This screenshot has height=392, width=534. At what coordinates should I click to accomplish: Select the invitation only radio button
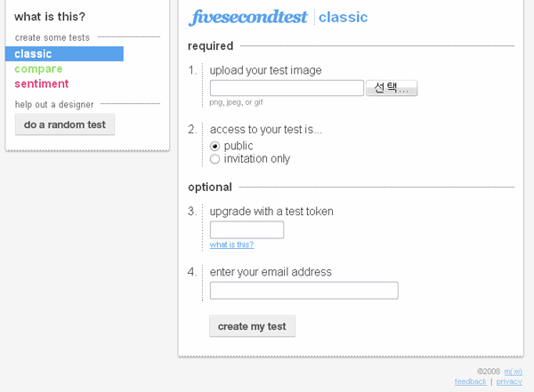pos(214,159)
